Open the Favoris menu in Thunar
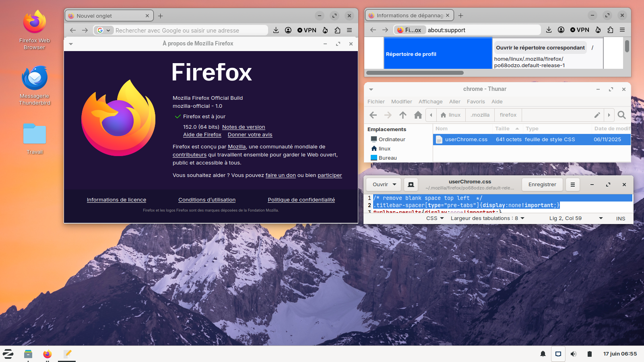Image resolution: width=644 pixels, height=362 pixels. click(x=476, y=102)
